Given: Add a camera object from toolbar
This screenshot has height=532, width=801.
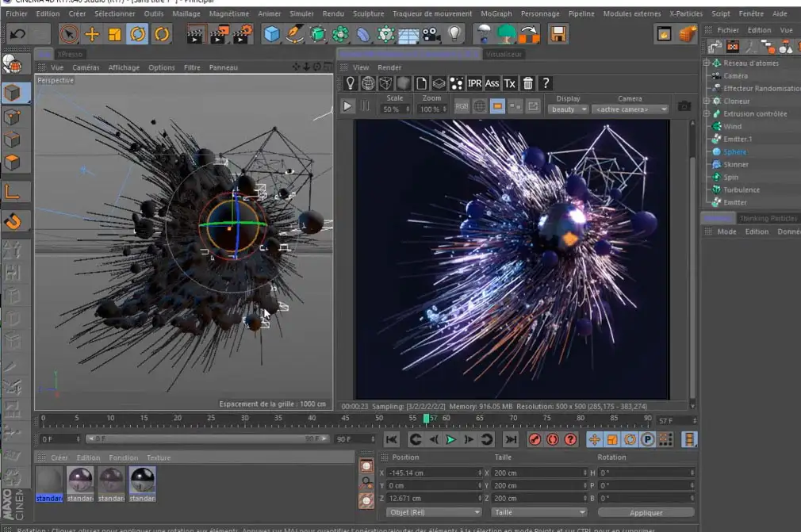Looking at the screenshot, I should (431, 34).
